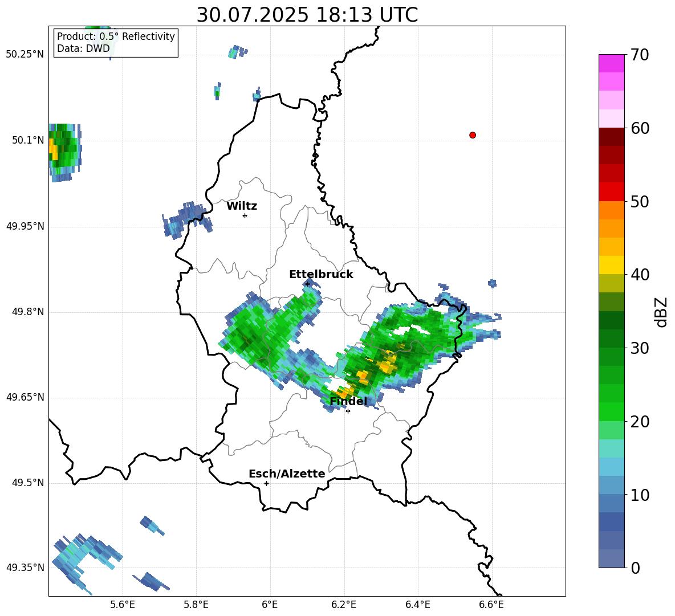Click the colorbar tick label 30
This screenshot has height=616, width=675.
pos(640,348)
